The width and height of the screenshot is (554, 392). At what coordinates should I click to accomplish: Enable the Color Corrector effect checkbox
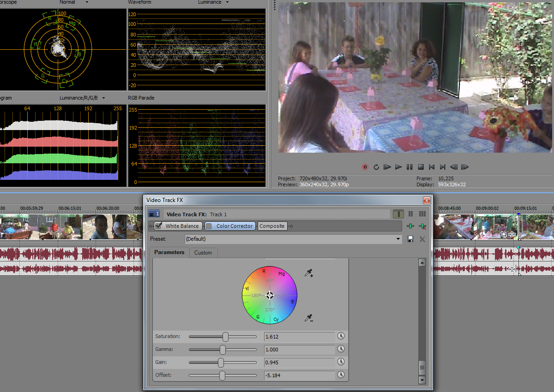click(209, 226)
